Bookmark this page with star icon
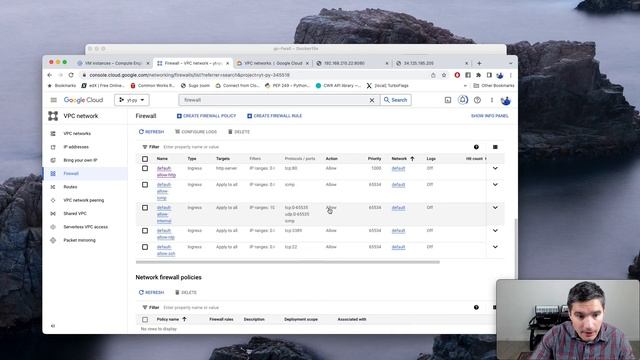This screenshot has width=640, height=360. [444, 75]
